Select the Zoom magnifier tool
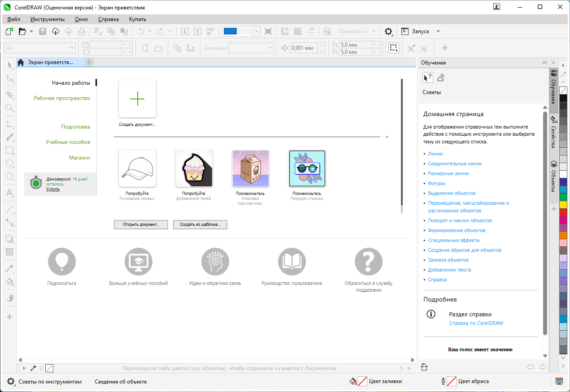Viewport: 570px width, 392px height. 9,108
